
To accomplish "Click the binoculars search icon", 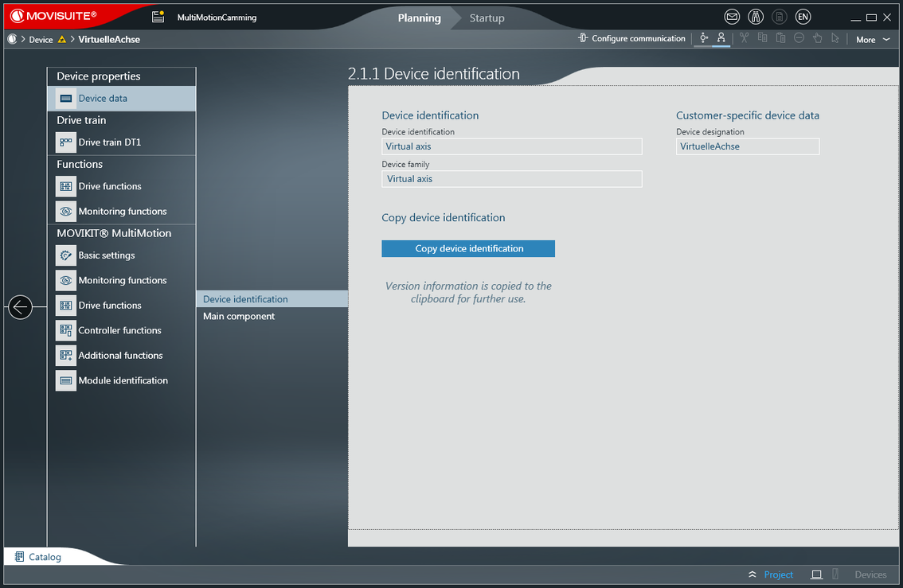I will (x=756, y=17).
